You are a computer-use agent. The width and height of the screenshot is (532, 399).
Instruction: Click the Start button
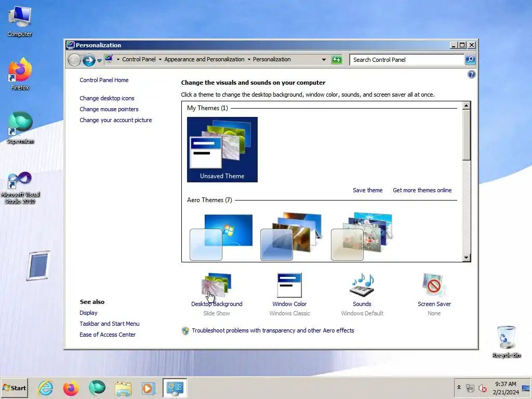pos(14,388)
